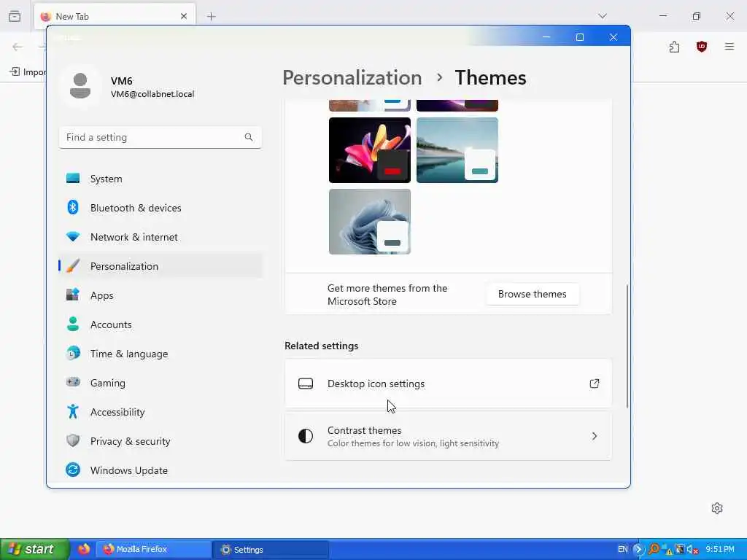
Task: Select the teal lake landscape theme thumbnail
Action: click(x=457, y=150)
